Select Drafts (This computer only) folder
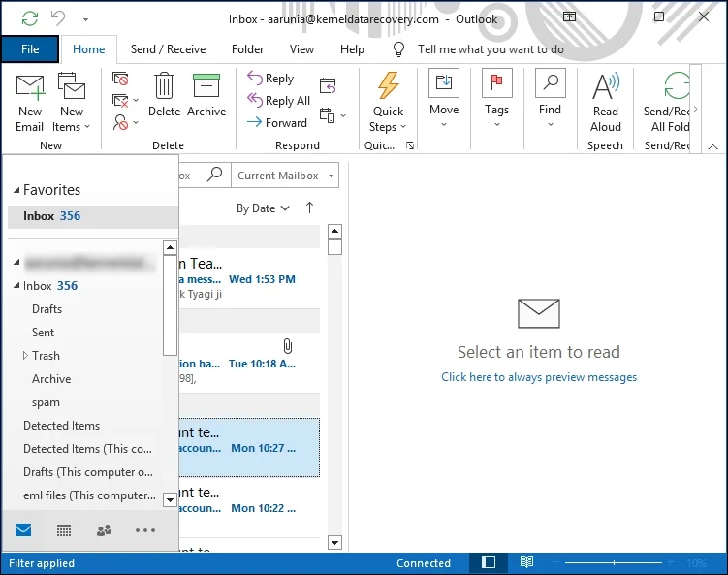Viewport: 728px width, 575px height. 88,472
